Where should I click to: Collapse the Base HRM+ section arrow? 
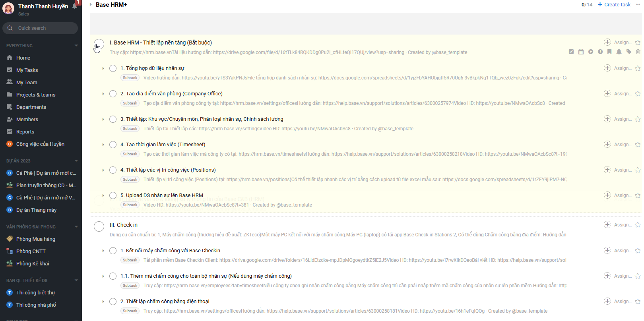(91, 4)
